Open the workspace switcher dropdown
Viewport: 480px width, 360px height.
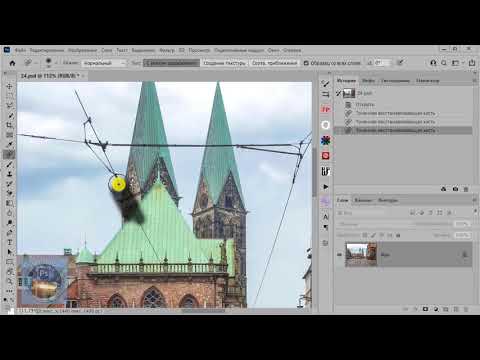[457, 63]
